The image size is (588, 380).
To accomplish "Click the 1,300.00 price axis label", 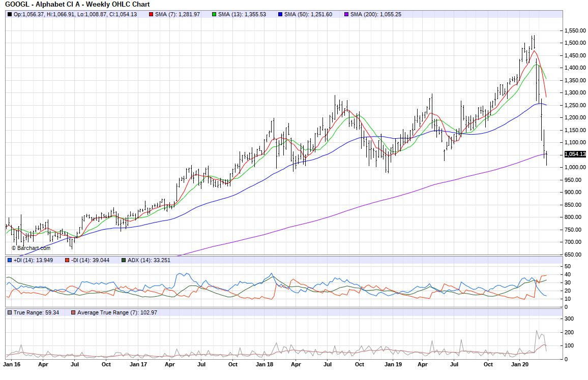I will pyautogui.click(x=575, y=93).
